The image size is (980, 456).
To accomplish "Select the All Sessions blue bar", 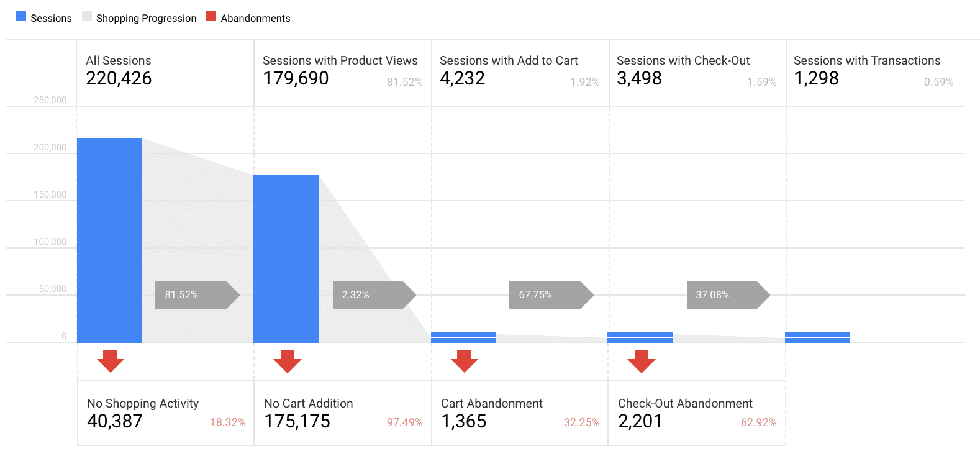I will (109, 240).
